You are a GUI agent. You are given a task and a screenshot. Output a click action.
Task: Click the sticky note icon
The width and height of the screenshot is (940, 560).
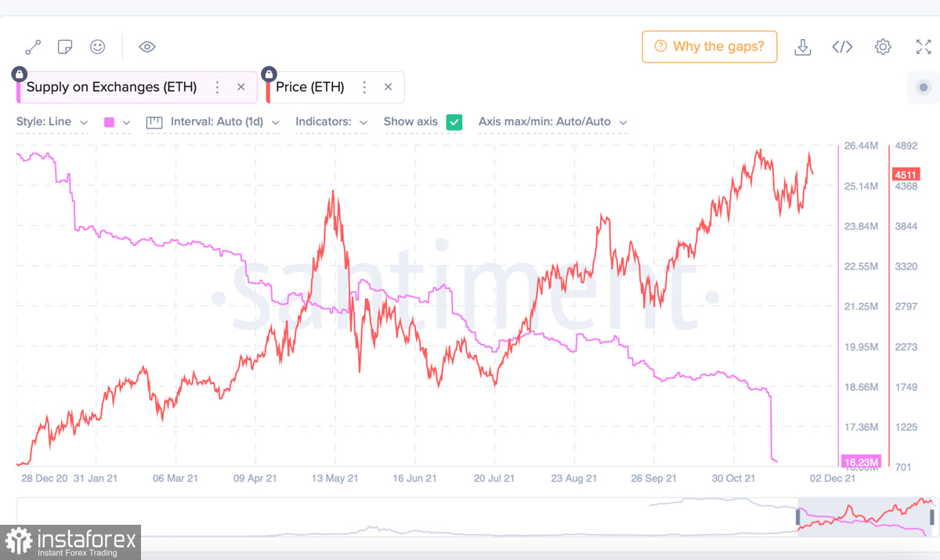point(65,47)
